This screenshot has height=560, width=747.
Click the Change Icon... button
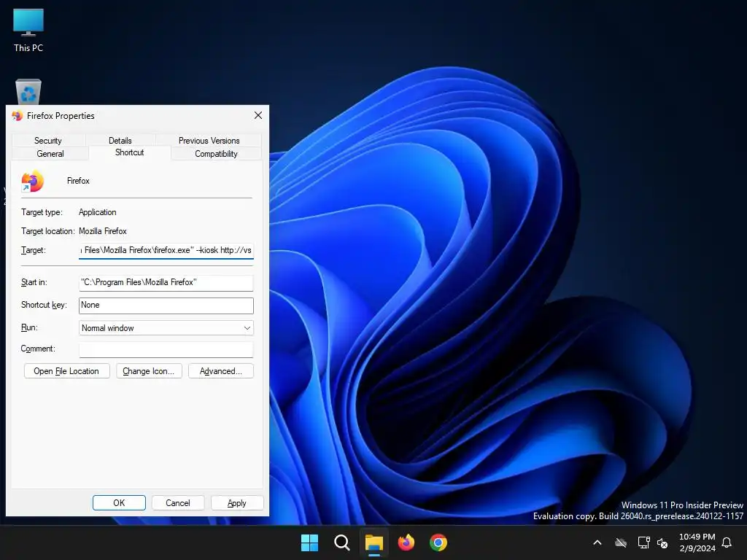coord(149,371)
